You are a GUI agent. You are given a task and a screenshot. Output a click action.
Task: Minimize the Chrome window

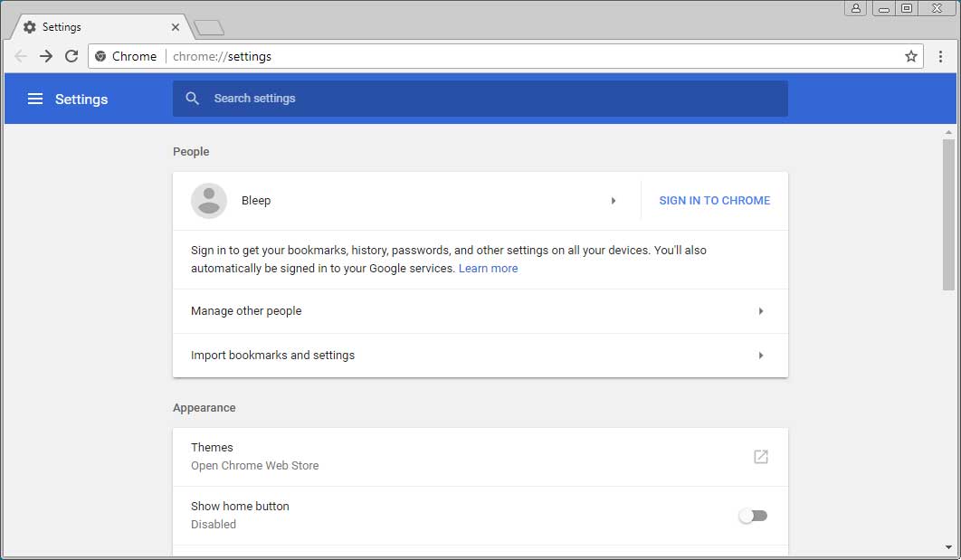pyautogui.click(x=883, y=8)
